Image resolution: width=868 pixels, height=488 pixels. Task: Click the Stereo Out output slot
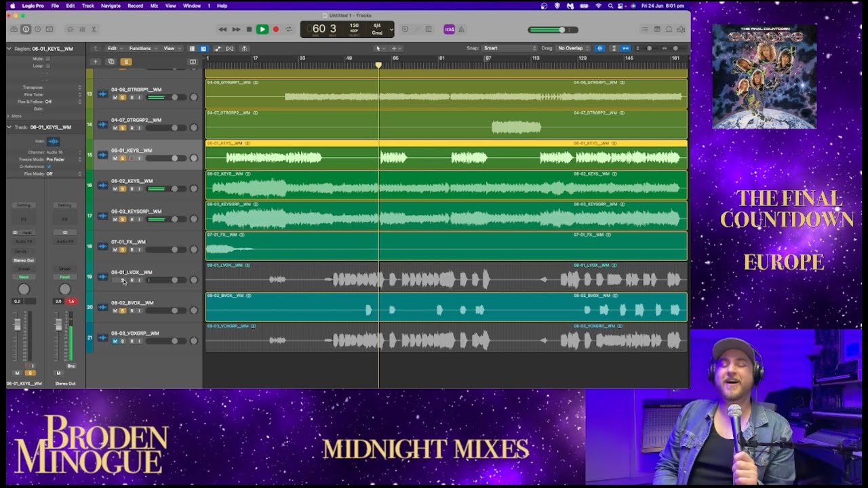point(24,260)
